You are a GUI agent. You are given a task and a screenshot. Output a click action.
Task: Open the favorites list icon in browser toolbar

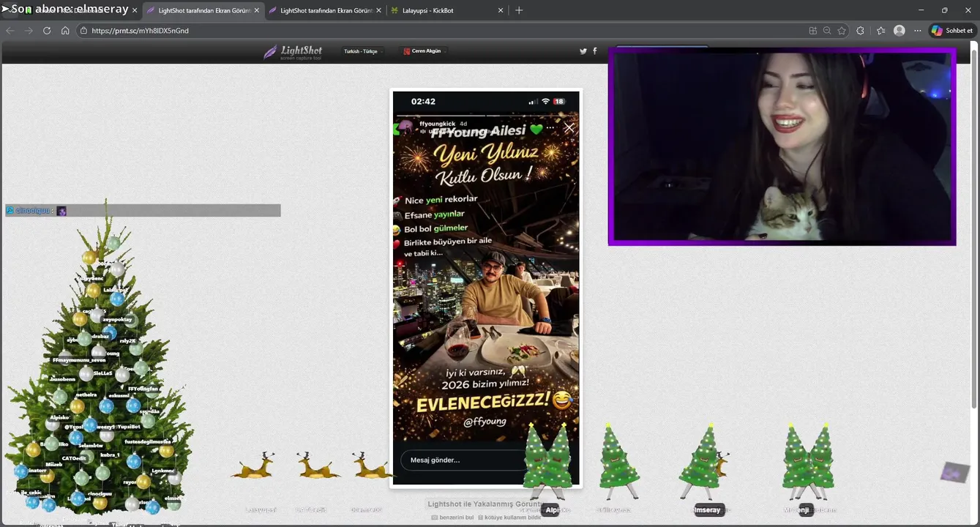(x=880, y=31)
